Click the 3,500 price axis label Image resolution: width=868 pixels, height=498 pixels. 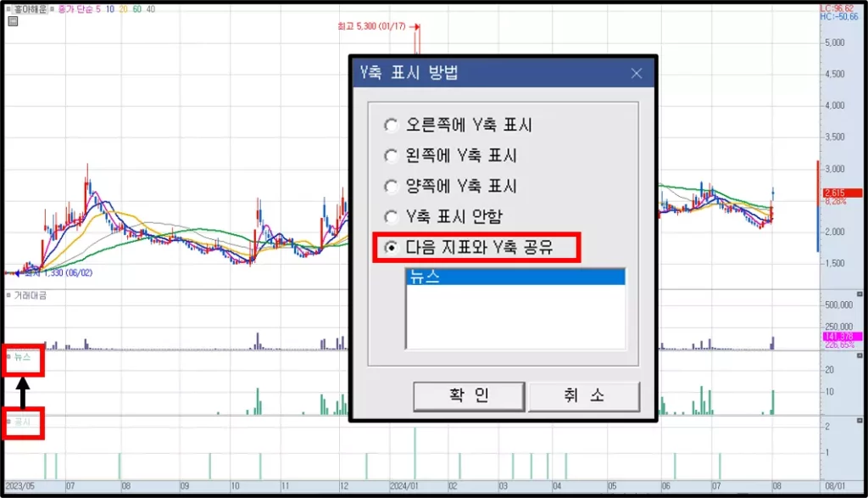[835, 137]
